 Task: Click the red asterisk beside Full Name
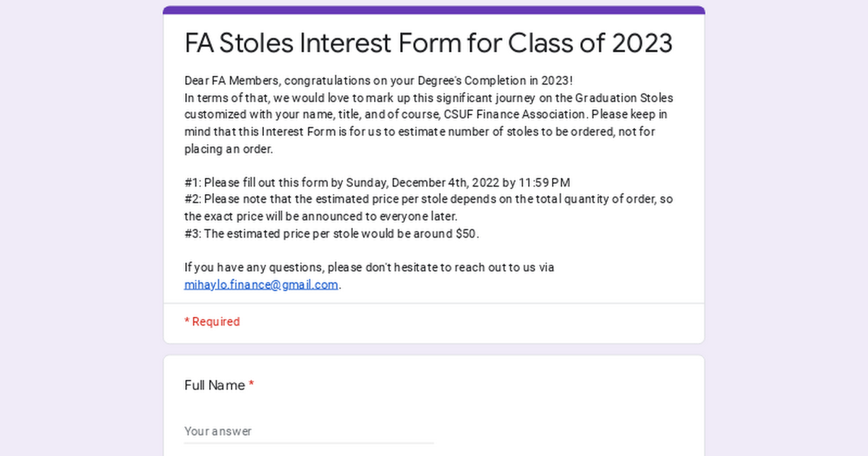click(251, 385)
